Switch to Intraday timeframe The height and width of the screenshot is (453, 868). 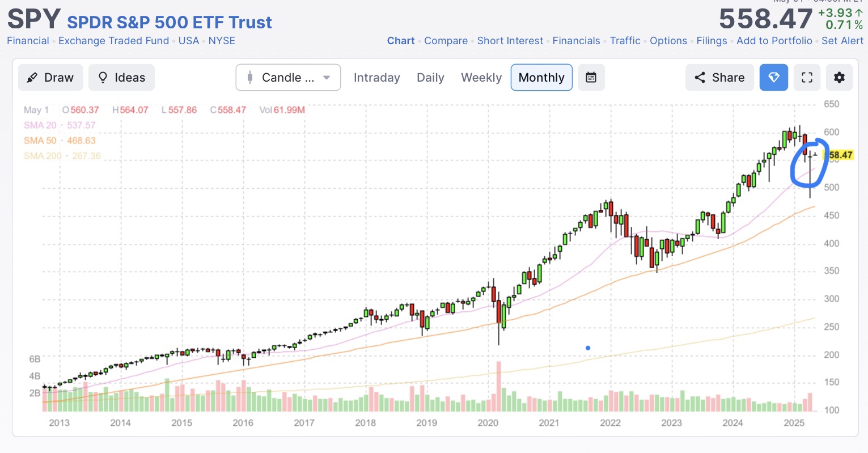(x=376, y=78)
